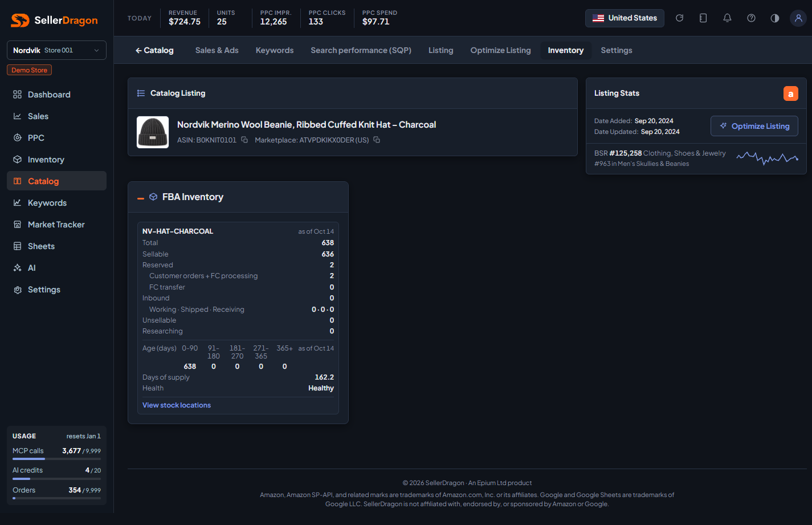The height and width of the screenshot is (525, 812).
Task: Click the FBA Inventory box icon
Action: [x=153, y=197]
